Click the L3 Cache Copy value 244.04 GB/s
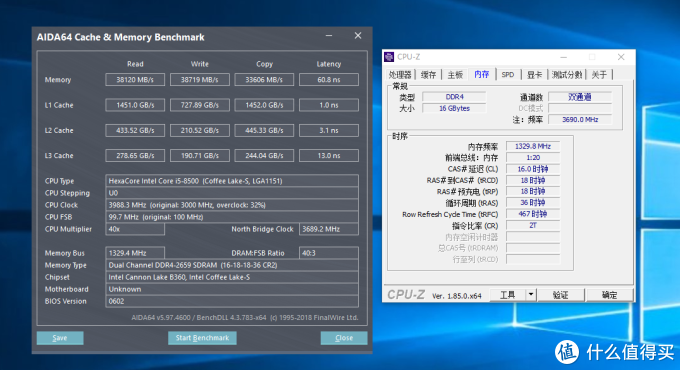The width and height of the screenshot is (680, 370). pos(264,155)
